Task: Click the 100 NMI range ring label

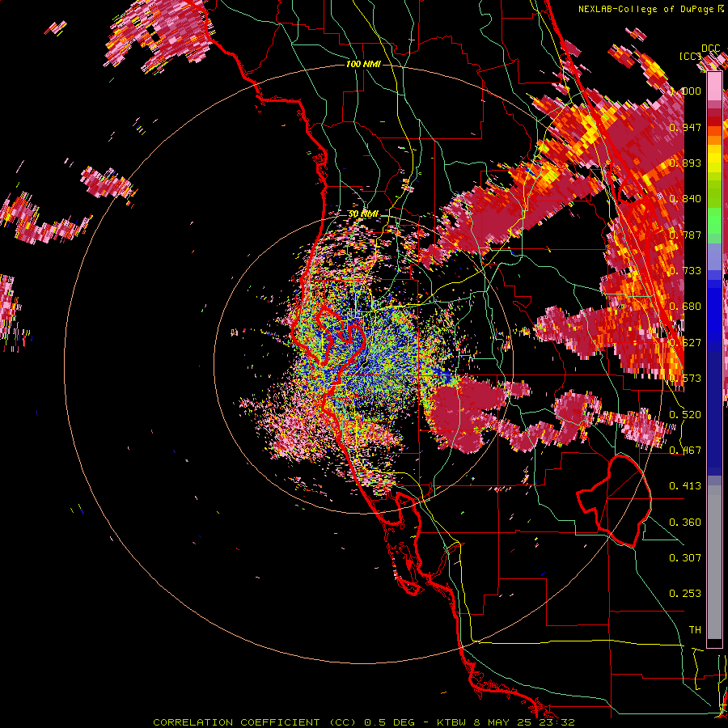Action: click(x=363, y=64)
